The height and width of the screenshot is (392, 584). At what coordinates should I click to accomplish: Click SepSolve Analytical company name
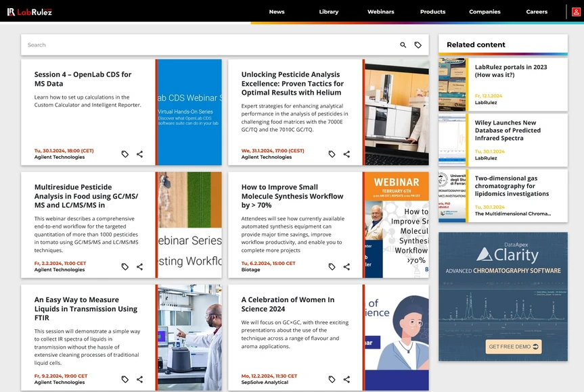click(265, 383)
